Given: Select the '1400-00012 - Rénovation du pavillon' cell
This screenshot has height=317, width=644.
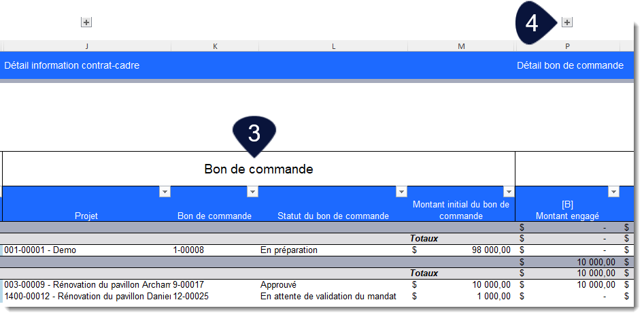Looking at the screenshot, I should 86,296.
